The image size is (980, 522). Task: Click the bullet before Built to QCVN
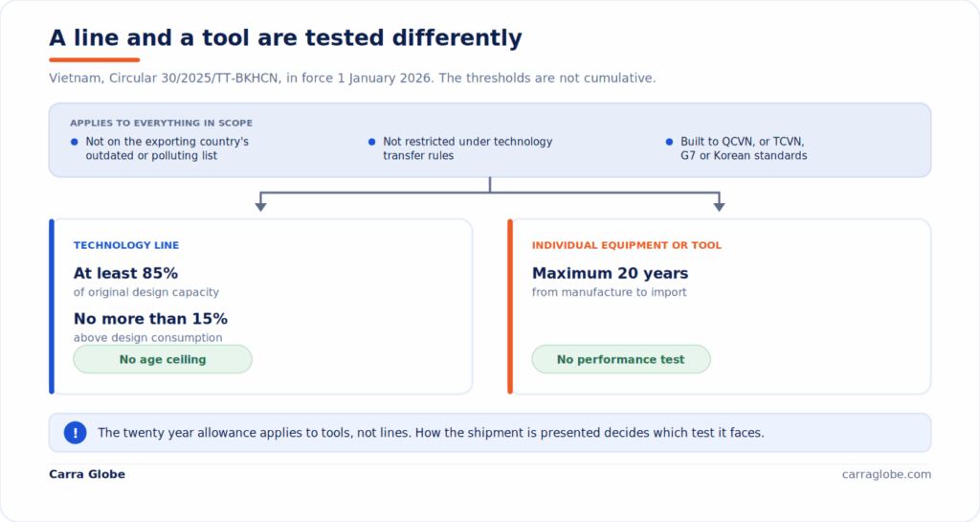[x=669, y=142]
